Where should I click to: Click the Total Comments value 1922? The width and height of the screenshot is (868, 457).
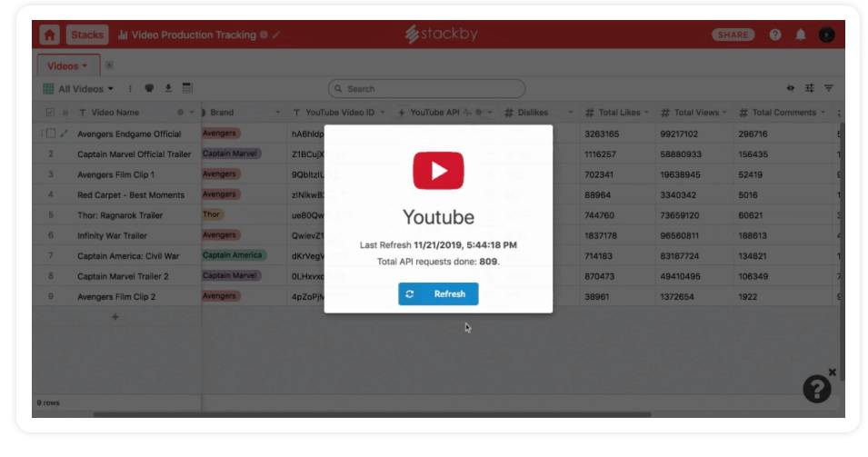(x=747, y=296)
